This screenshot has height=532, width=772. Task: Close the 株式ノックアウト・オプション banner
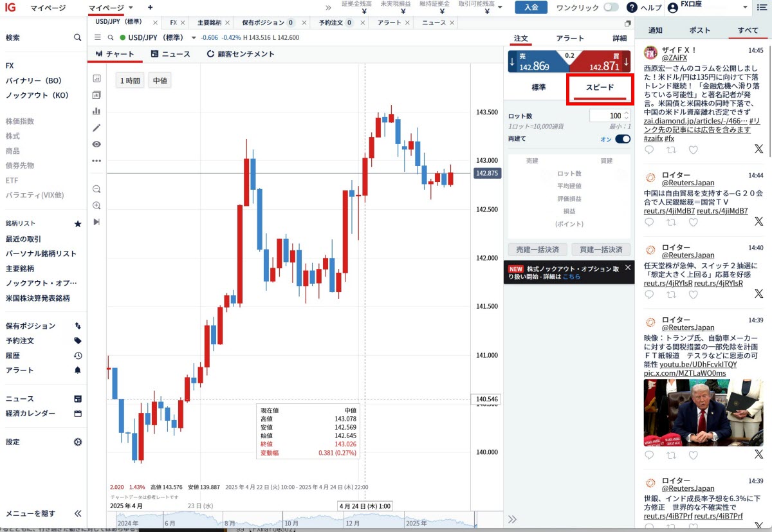(x=628, y=267)
